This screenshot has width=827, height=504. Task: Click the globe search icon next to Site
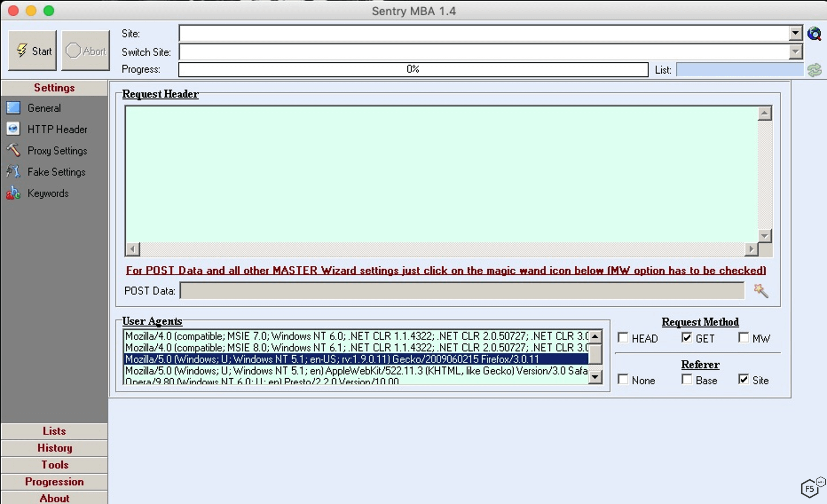814,34
